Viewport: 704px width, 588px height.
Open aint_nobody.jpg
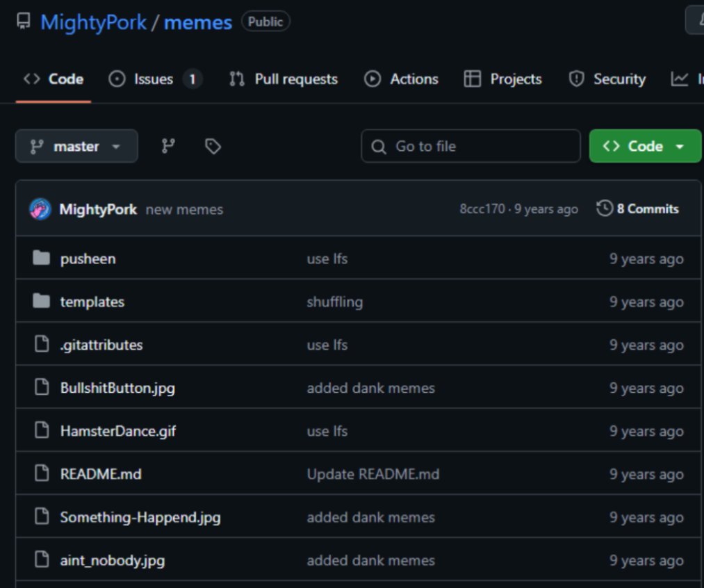(x=113, y=560)
